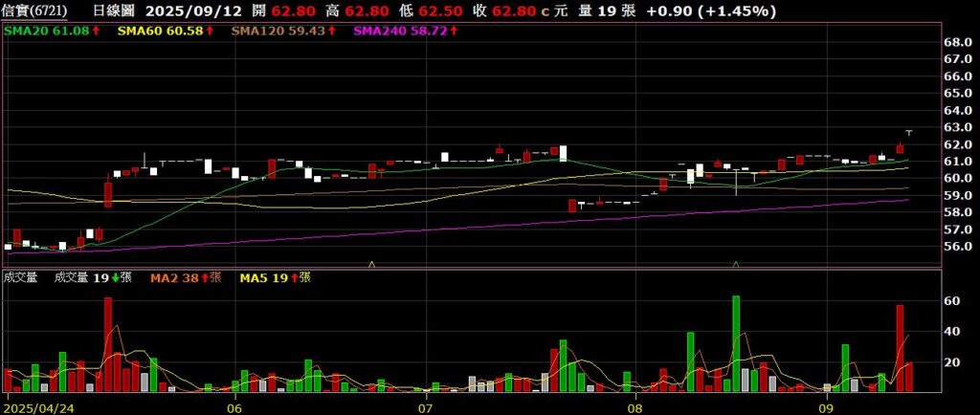Viewport: 980px width, 415px height.
Task: Click the green triangle marker on the chart
Action: tap(735, 262)
